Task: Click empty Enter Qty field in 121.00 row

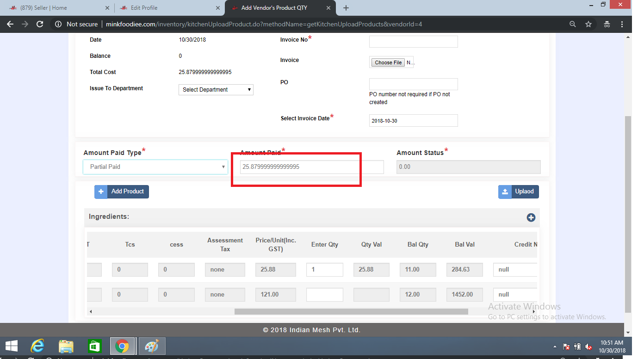Action: [x=325, y=295]
